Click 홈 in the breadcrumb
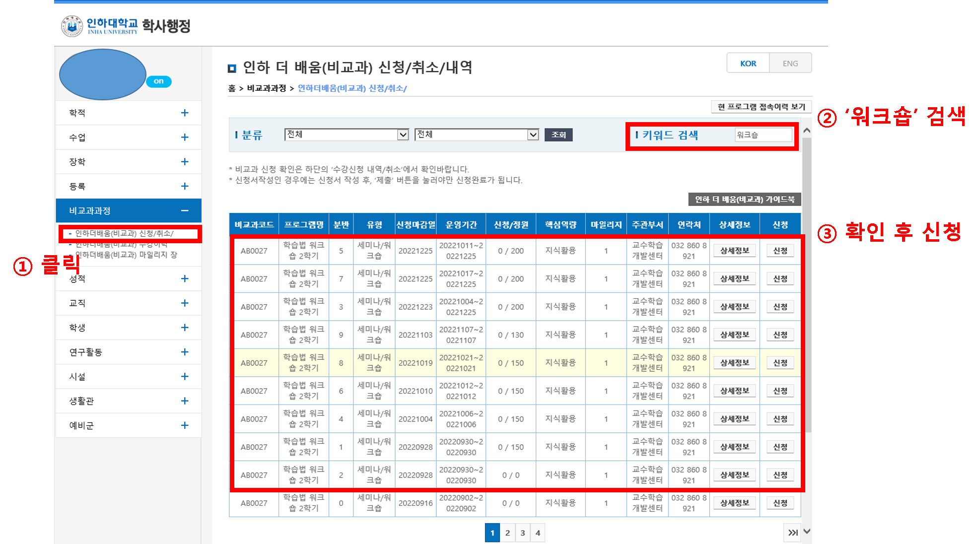980x544 pixels. [232, 88]
